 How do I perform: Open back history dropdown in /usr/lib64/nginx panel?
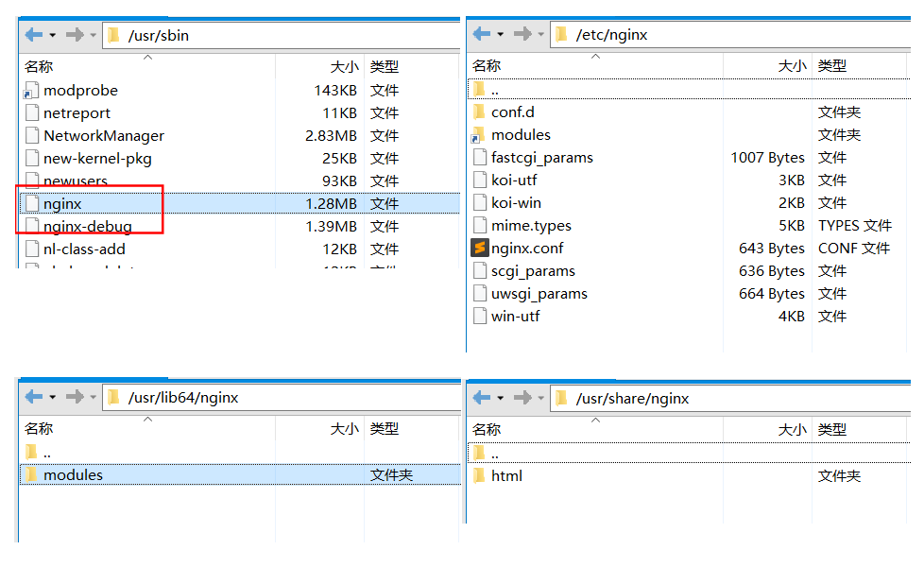pyautogui.click(x=53, y=397)
